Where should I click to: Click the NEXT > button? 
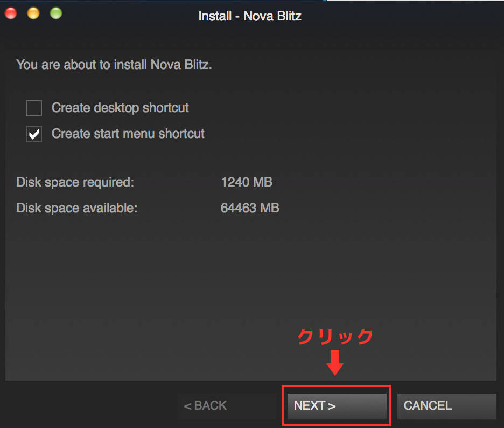[337, 406]
